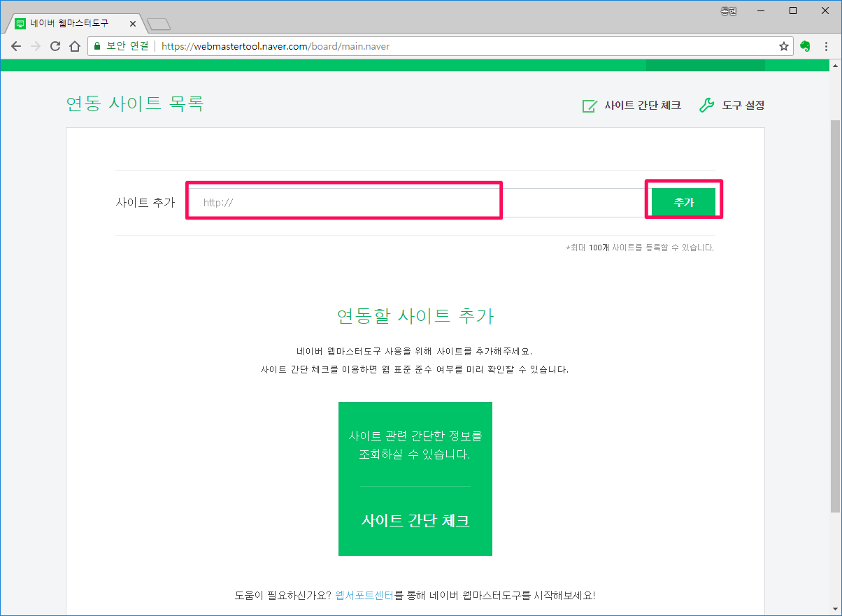Click the page vertical scrollbar thumb
Viewport: 842px width, 616px height.
pyautogui.click(x=835, y=316)
